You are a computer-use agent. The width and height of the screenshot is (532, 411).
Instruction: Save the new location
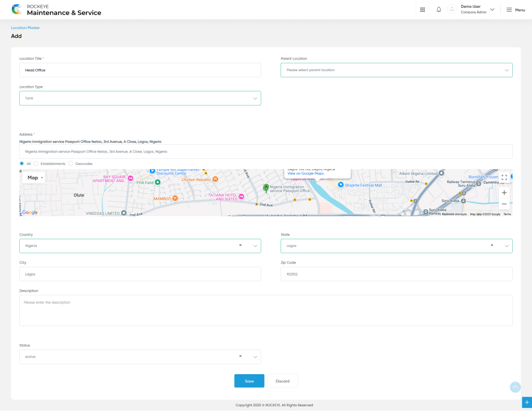(249, 381)
